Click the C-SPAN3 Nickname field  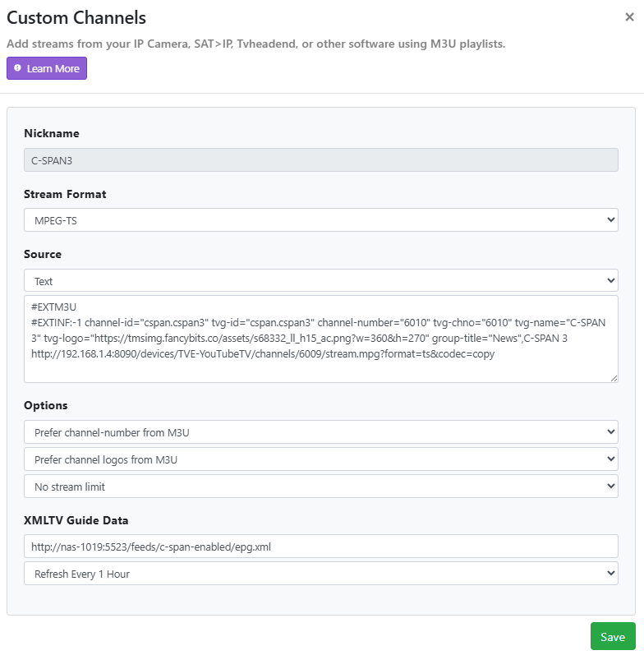pyautogui.click(x=320, y=160)
